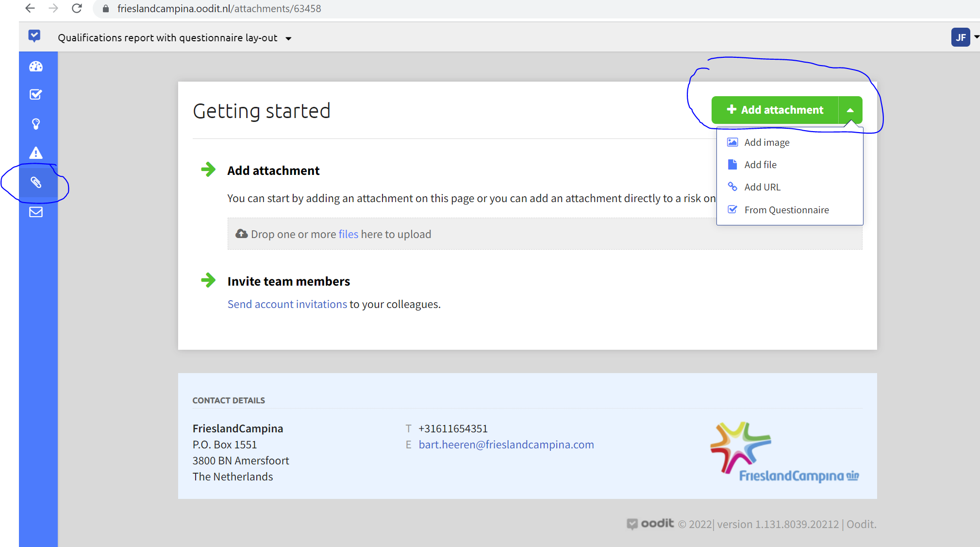Expand the user menu arrow beside JF
The height and width of the screenshot is (547, 980).
click(x=976, y=37)
